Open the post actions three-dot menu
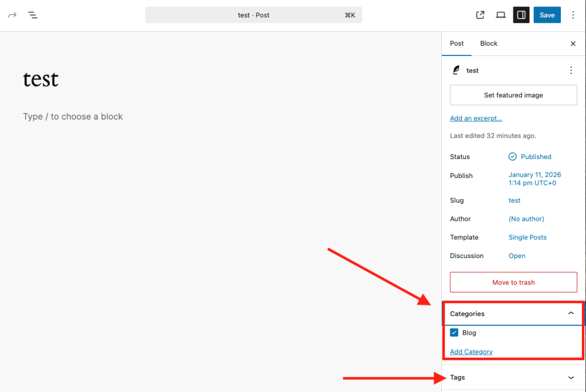Viewport: 586px width, 392px height. tap(571, 70)
